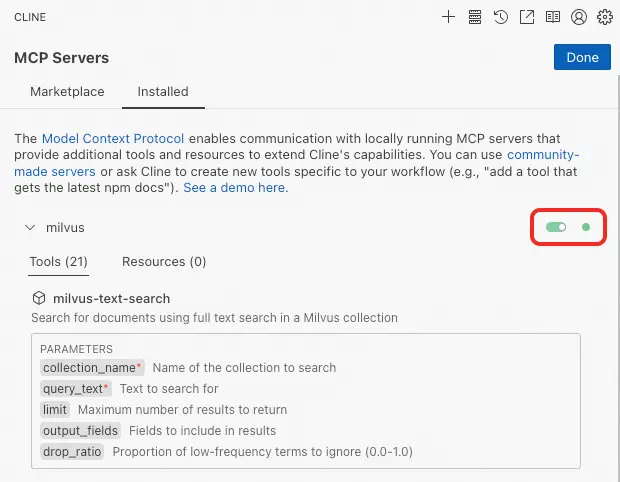
Task: Switch to the Marketplace tab
Action: pyautogui.click(x=67, y=92)
